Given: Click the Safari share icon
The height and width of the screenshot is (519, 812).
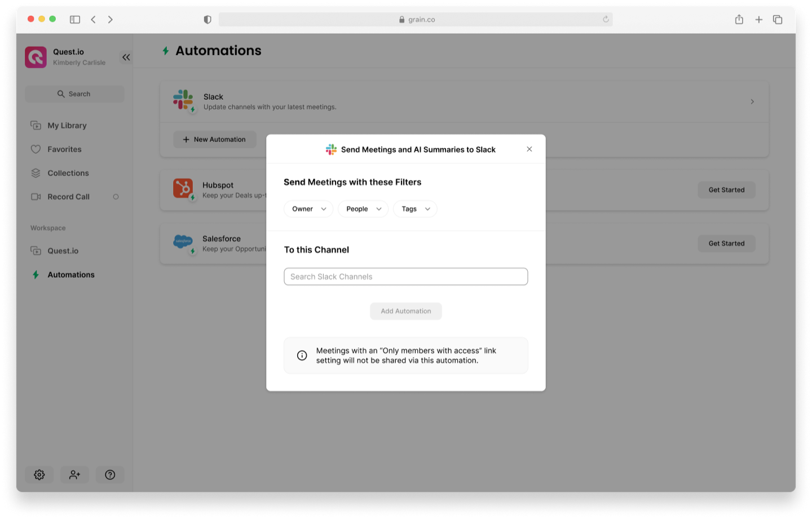Looking at the screenshot, I should 739,19.
